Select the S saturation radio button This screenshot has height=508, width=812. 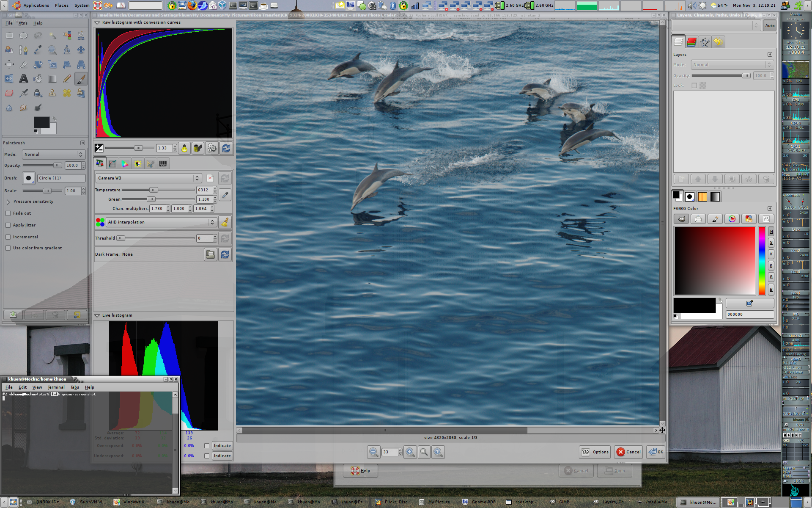click(771, 243)
